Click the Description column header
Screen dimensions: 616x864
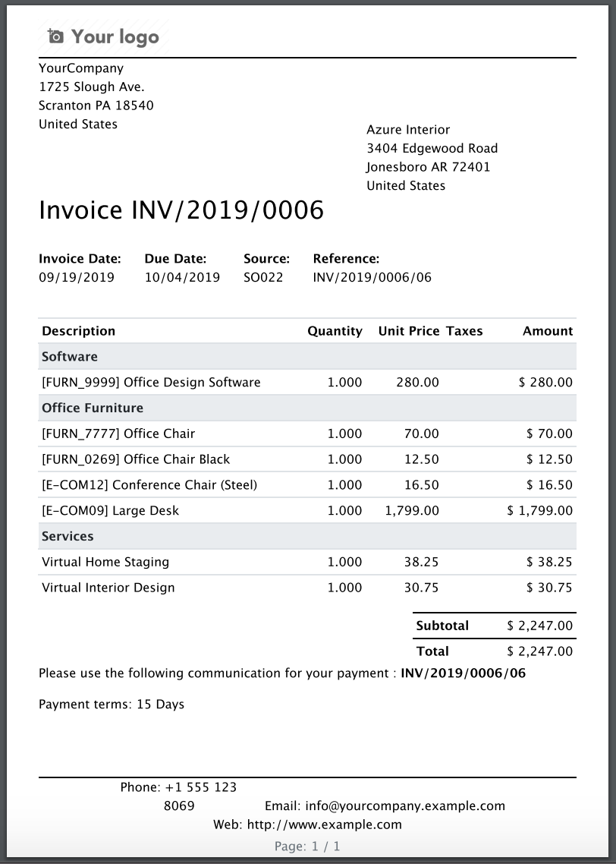(79, 331)
